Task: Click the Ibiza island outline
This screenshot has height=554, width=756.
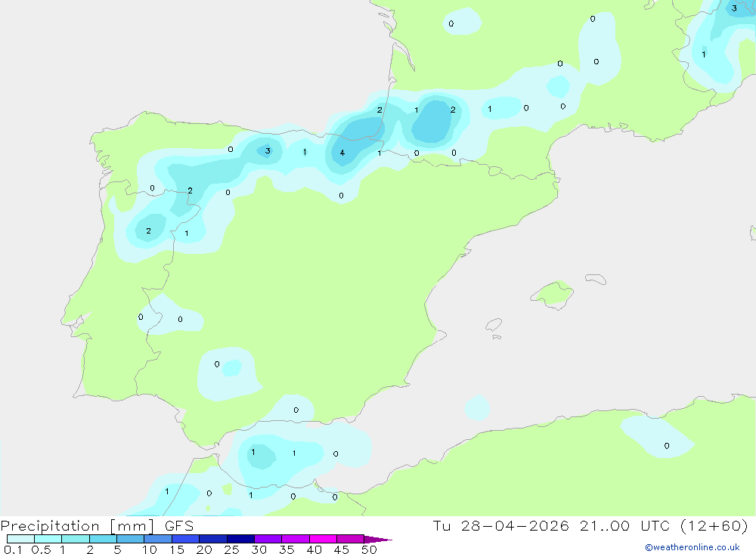Action: 494,324
